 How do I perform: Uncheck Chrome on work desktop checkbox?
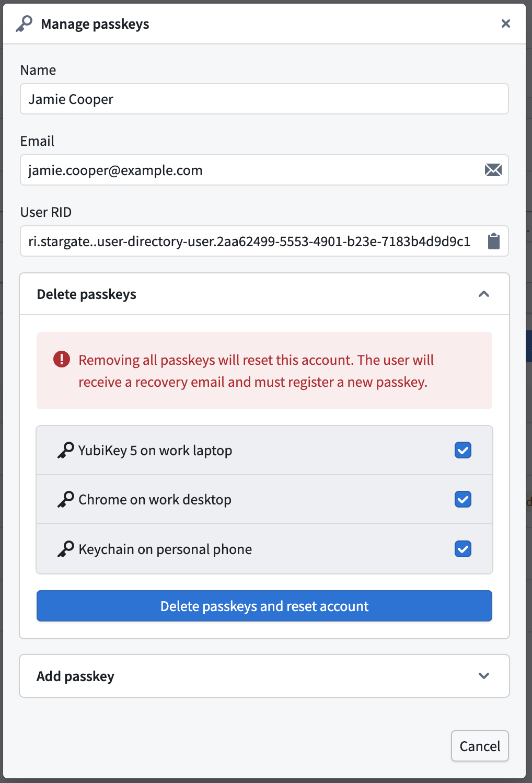(x=463, y=499)
